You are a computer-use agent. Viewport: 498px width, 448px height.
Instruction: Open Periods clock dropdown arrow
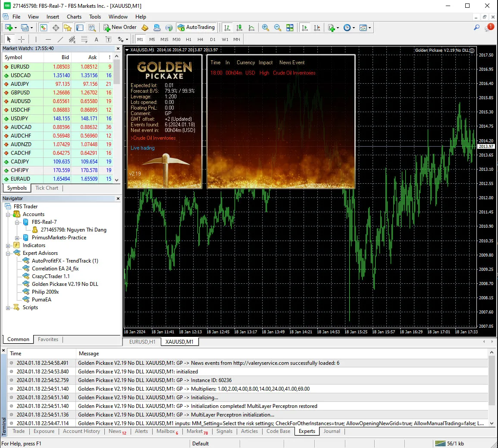(354, 28)
